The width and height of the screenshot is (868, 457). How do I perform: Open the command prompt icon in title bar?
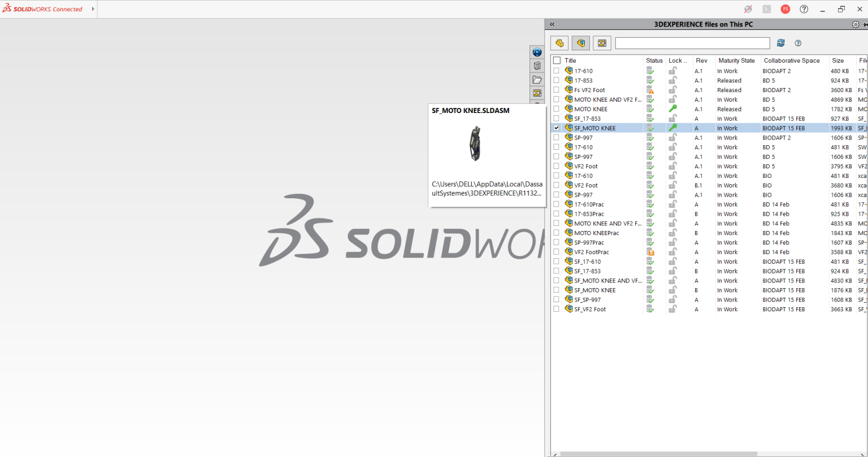click(767, 9)
